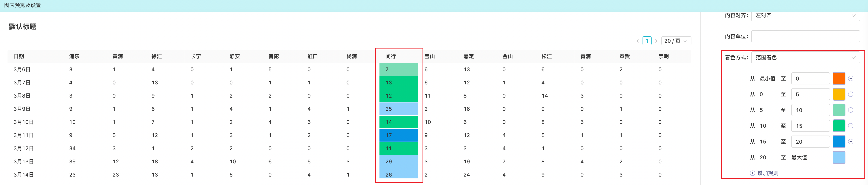Click the 静安 column header
The image size is (868, 185).
click(x=235, y=56)
